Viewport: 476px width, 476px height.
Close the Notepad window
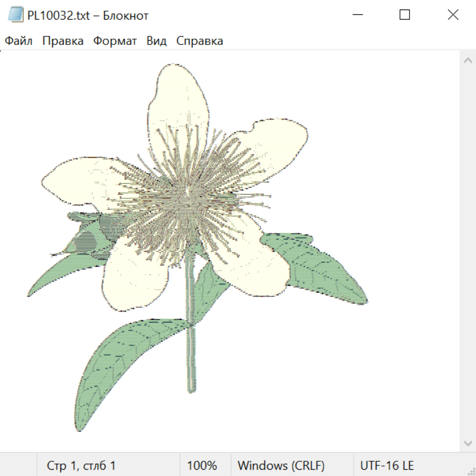[453, 15]
